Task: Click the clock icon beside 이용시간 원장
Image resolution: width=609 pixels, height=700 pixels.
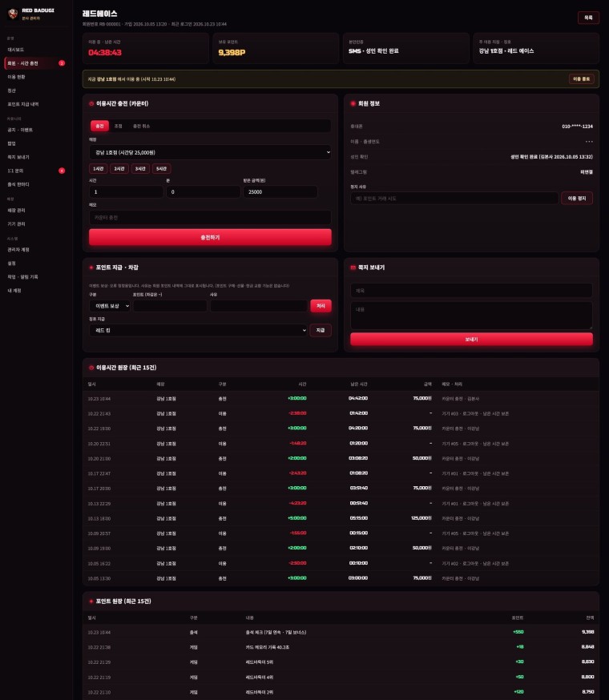Action: (x=91, y=368)
